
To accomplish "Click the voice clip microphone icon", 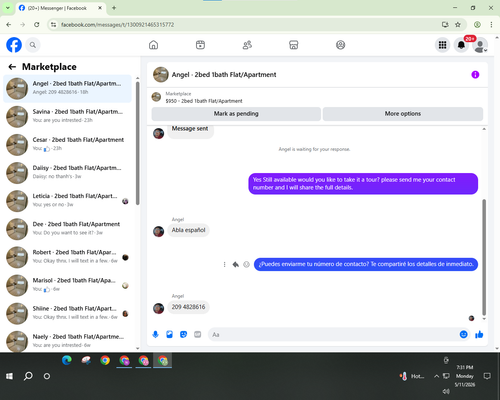I will point(155,334).
